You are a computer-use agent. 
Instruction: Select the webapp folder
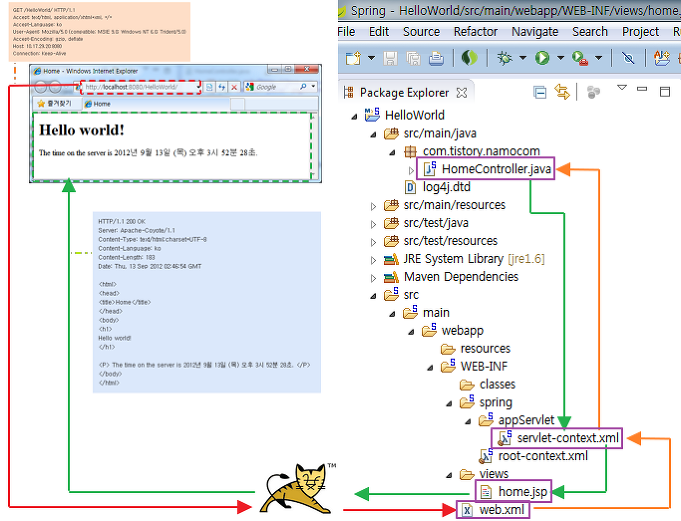[463, 330]
